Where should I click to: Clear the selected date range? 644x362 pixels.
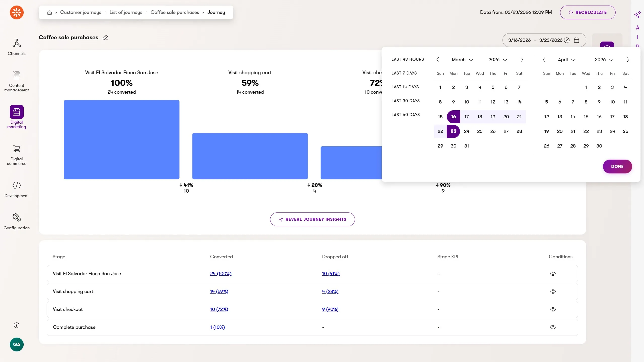pyautogui.click(x=566, y=40)
